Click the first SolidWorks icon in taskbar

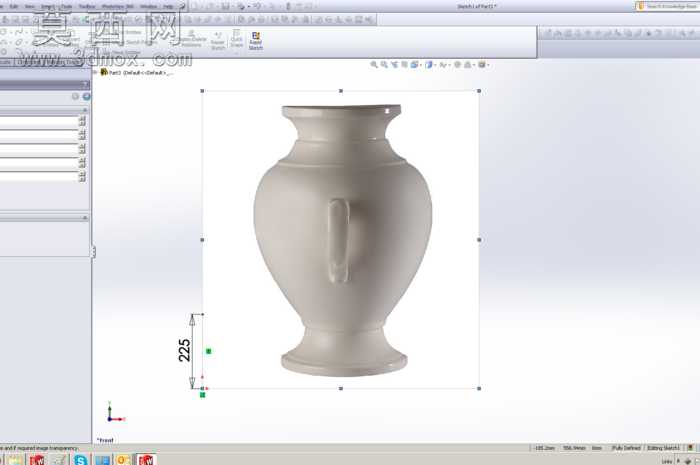[37, 459]
